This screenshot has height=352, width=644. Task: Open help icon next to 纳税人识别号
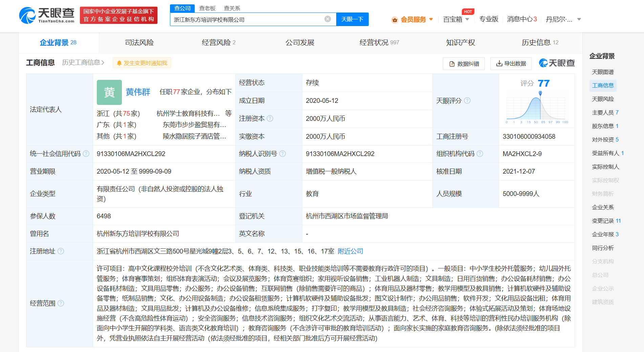click(x=282, y=154)
